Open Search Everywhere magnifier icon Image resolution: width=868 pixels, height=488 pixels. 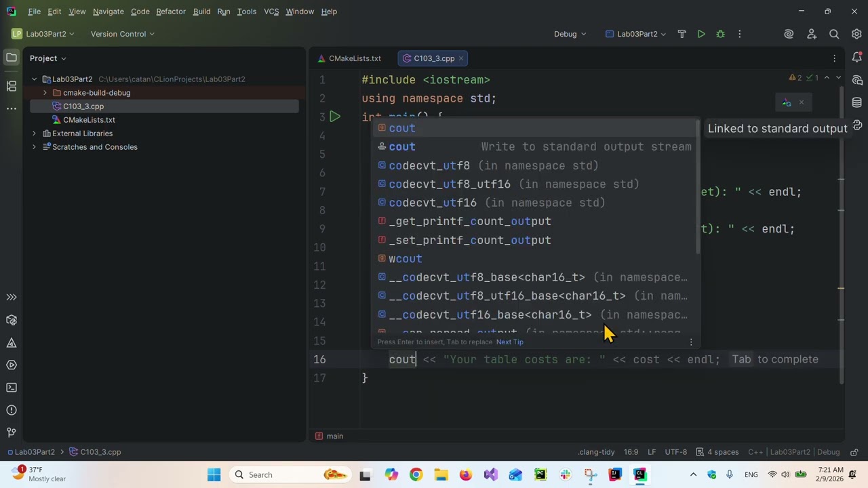click(x=834, y=34)
